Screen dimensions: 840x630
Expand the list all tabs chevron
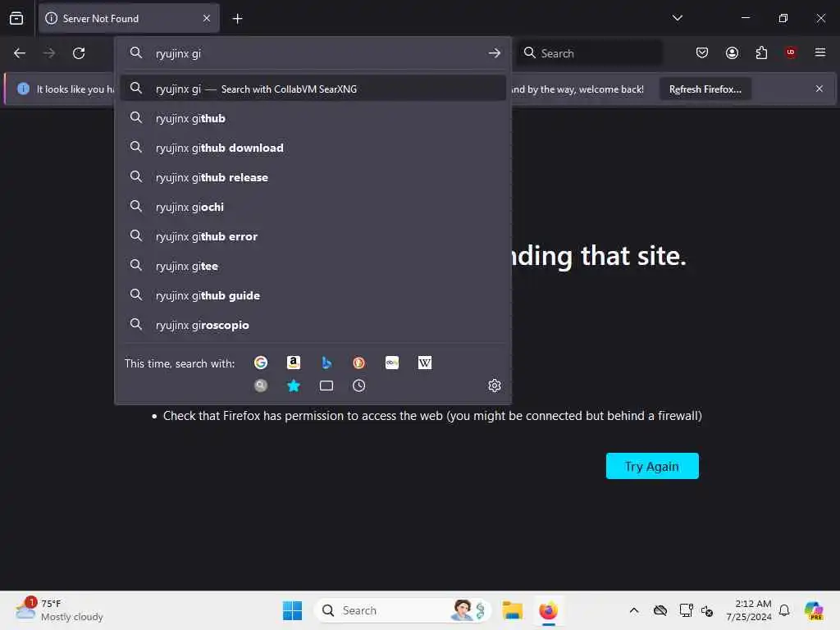(677, 18)
